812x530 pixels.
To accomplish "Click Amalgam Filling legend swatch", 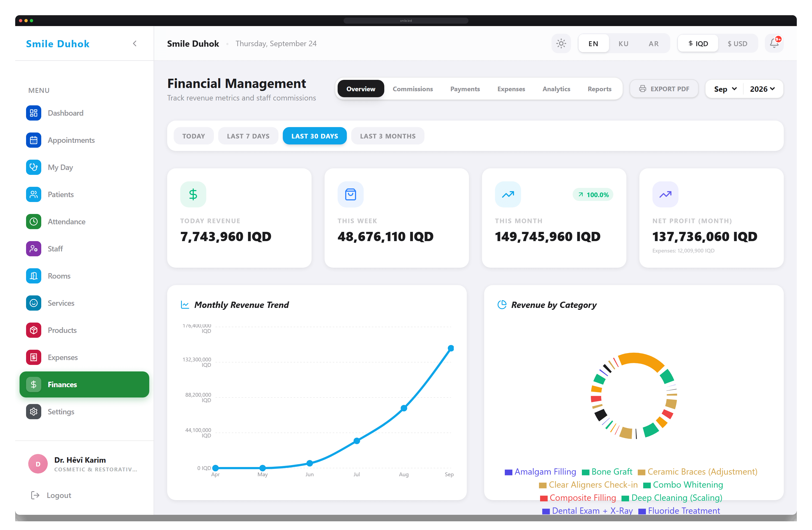I will (x=508, y=472).
